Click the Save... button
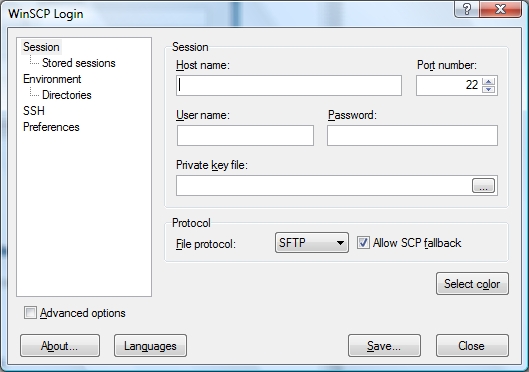 384,346
